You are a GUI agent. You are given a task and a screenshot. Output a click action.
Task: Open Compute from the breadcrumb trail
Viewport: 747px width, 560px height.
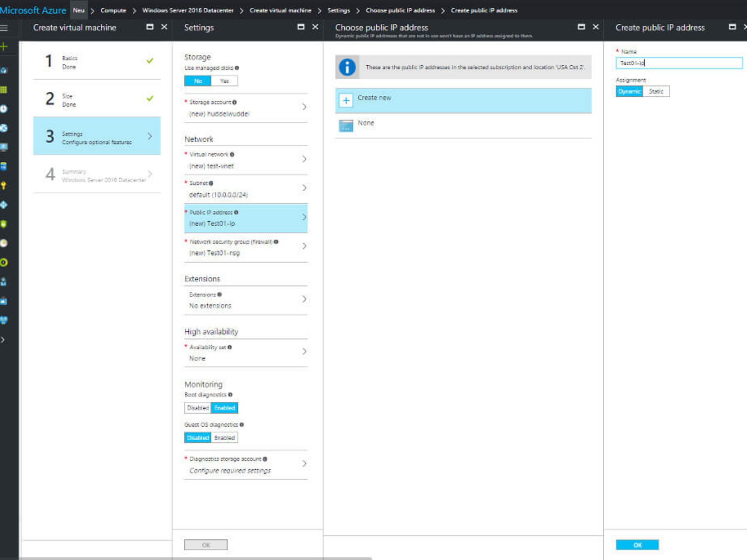[114, 10]
